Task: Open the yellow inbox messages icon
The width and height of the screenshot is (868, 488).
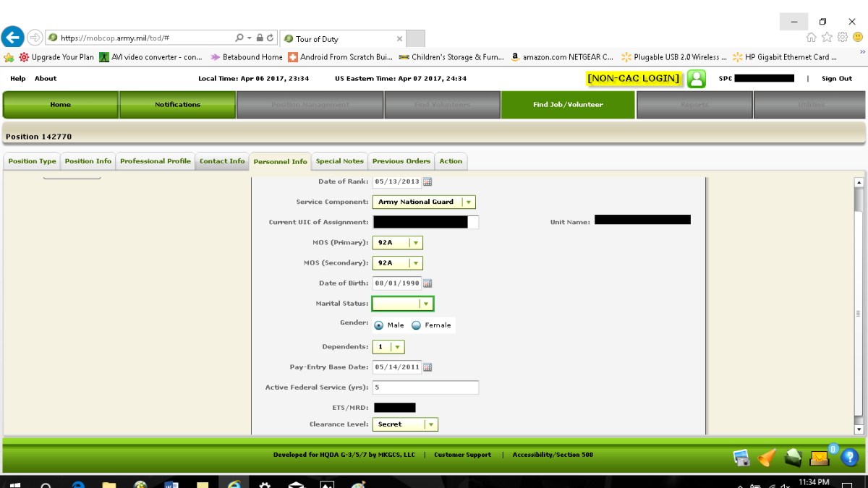Action: click(820, 457)
